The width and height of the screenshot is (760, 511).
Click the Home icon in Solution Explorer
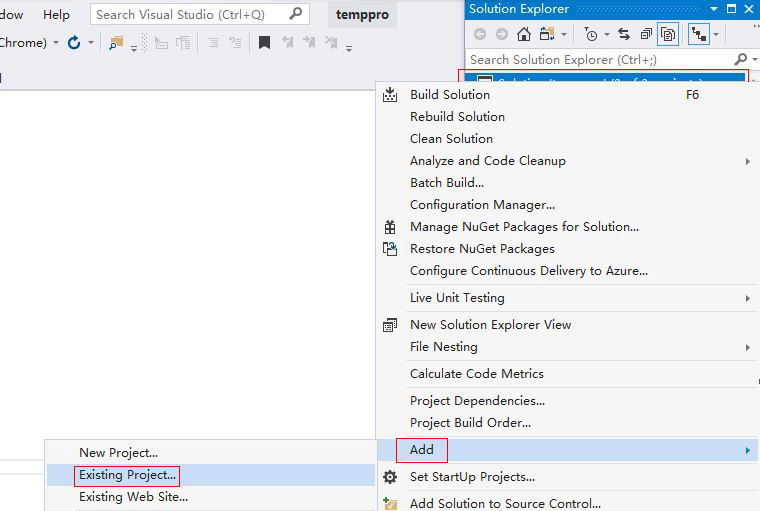[523, 34]
